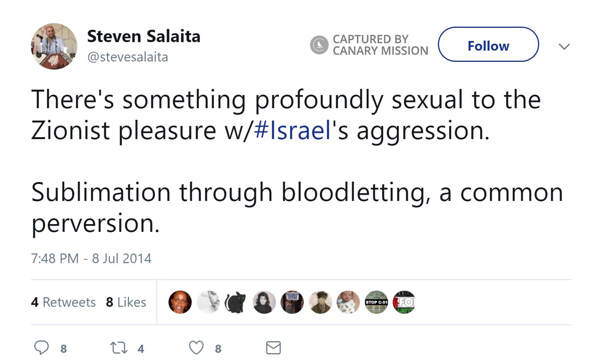The image size is (596, 364).
Task: Click the envelope direct message icon
Action: [x=273, y=348]
